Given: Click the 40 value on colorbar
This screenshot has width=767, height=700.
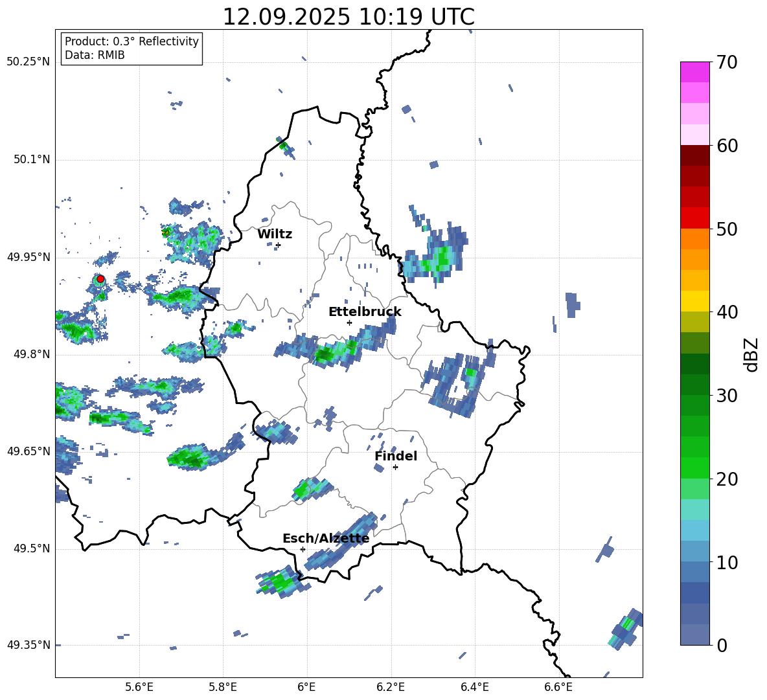Looking at the screenshot, I should click(x=727, y=312).
